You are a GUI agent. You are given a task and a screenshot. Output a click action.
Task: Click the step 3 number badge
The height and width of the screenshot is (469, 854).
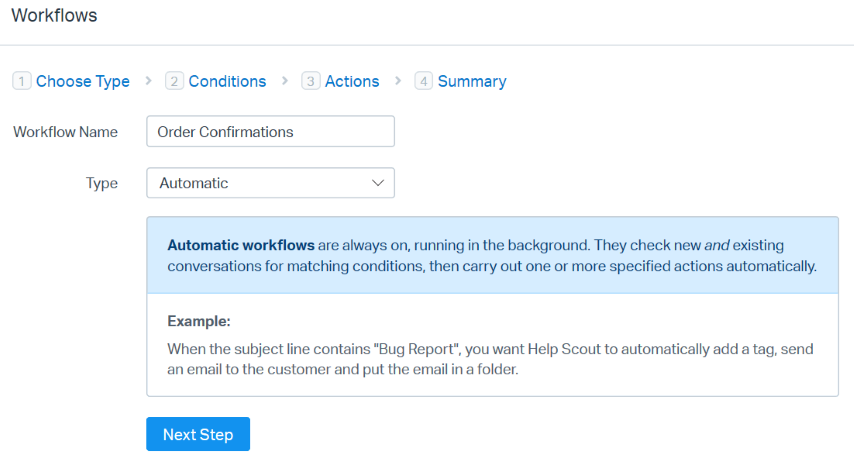click(x=311, y=82)
